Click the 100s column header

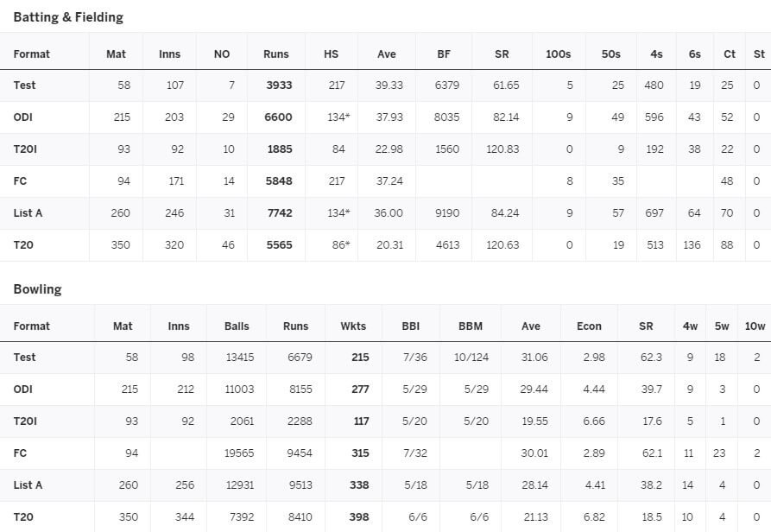(x=558, y=54)
